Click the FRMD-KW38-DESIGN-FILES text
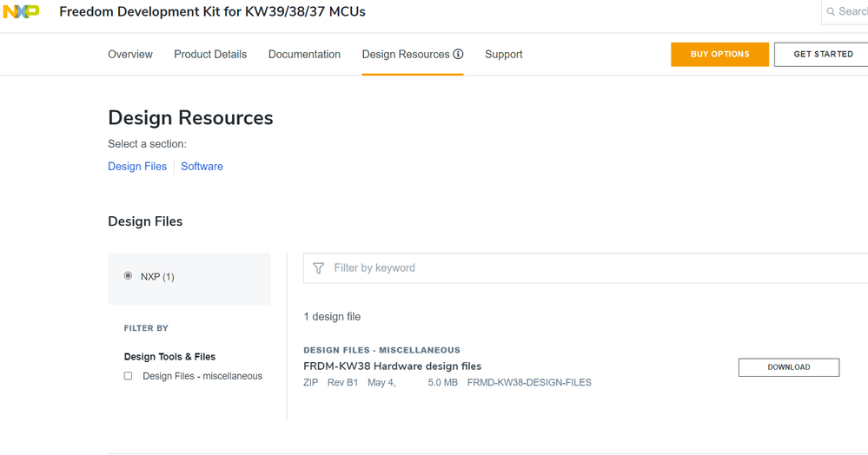The width and height of the screenshot is (868, 455). click(529, 382)
